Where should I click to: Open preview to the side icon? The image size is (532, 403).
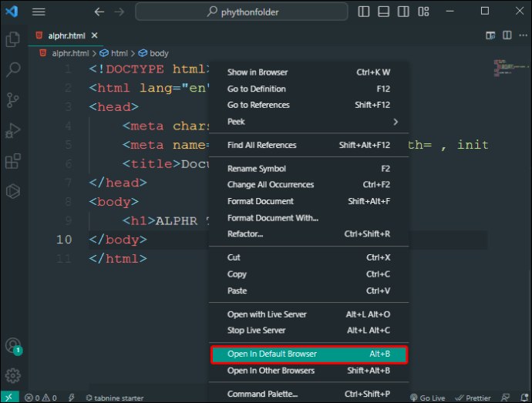[x=490, y=35]
